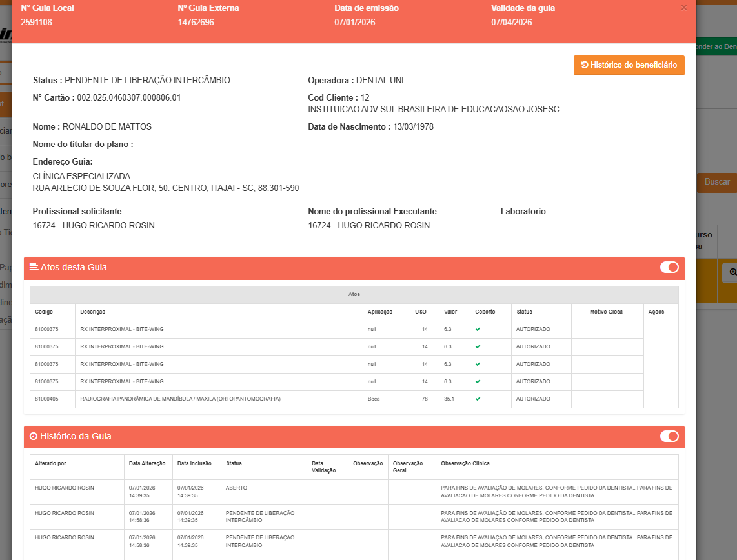This screenshot has width=737, height=560.
Task: Click the Alterado por column header
Action: coord(50,463)
